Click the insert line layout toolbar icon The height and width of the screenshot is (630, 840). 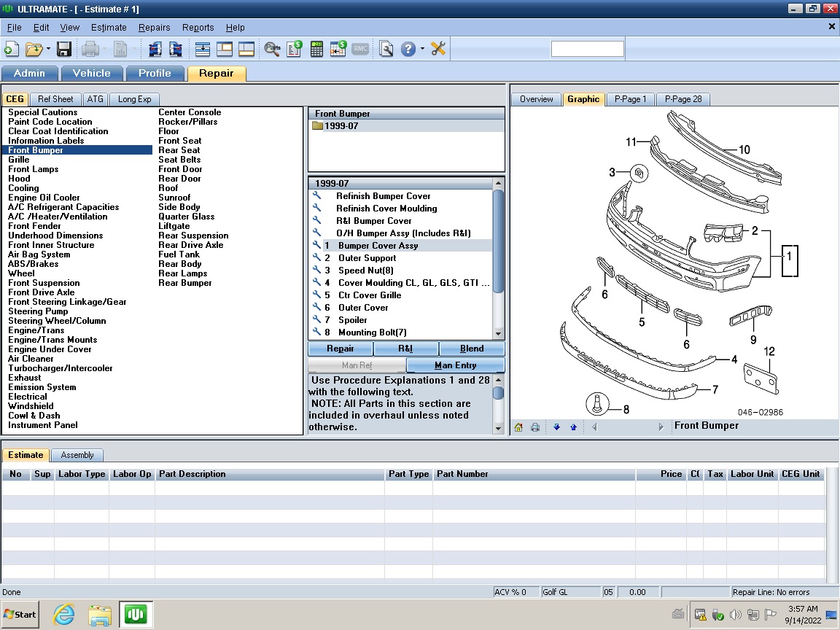tap(203, 50)
